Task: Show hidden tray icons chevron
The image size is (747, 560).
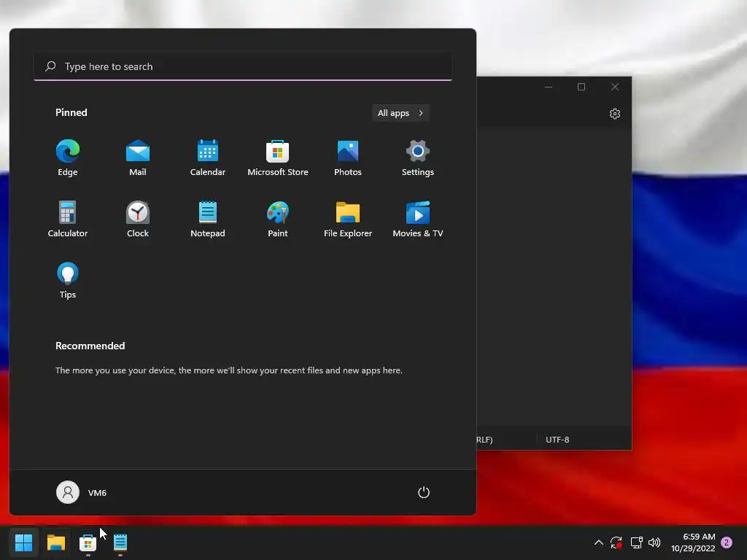Action: pos(599,542)
